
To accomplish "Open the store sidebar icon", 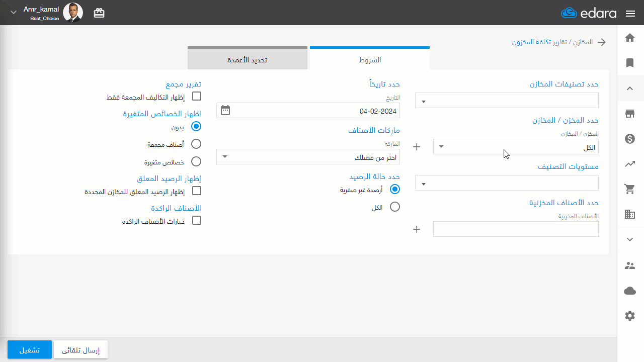I will [630, 114].
